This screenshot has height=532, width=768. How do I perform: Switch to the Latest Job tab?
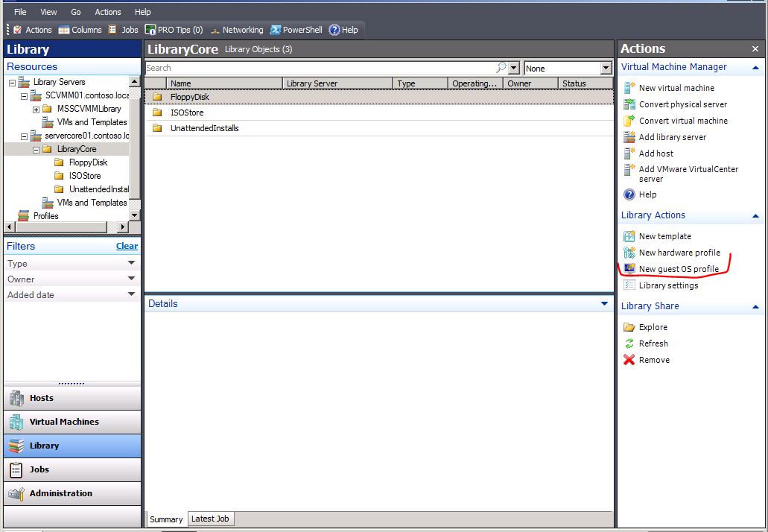(210, 519)
